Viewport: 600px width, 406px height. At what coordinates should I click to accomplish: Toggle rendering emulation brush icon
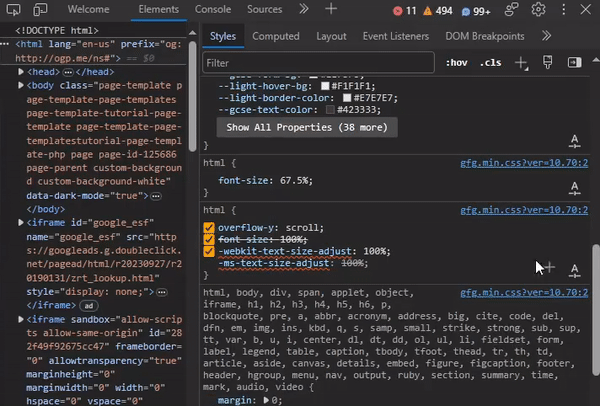(548, 62)
